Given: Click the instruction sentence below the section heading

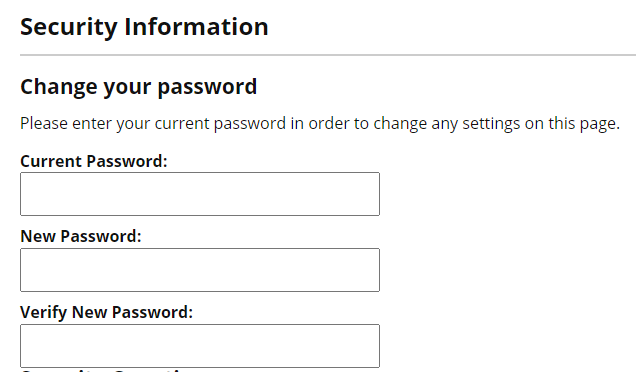Looking at the screenshot, I should point(320,123).
